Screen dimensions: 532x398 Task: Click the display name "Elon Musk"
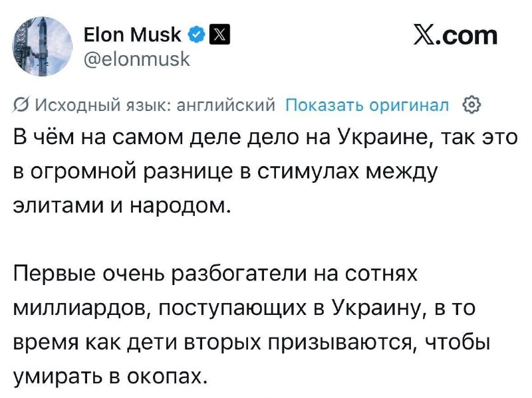click(132, 35)
